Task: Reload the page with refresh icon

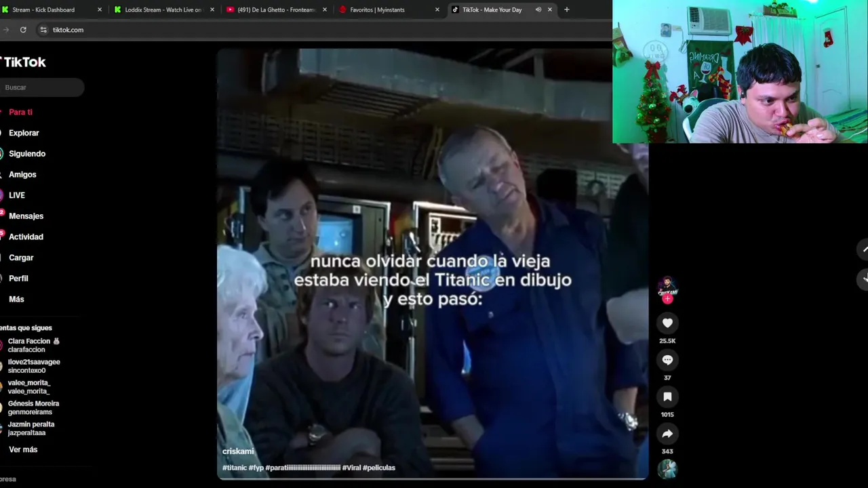Action: [23, 30]
